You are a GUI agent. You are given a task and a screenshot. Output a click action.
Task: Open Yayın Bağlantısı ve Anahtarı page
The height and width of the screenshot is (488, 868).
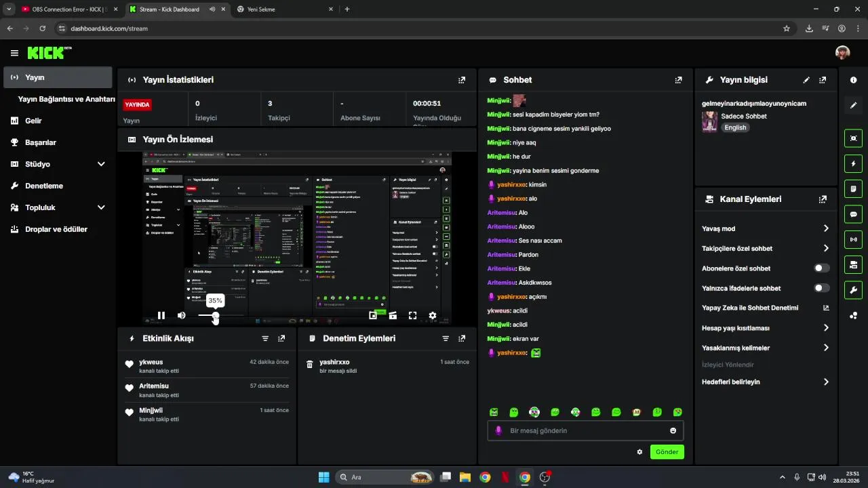click(66, 99)
